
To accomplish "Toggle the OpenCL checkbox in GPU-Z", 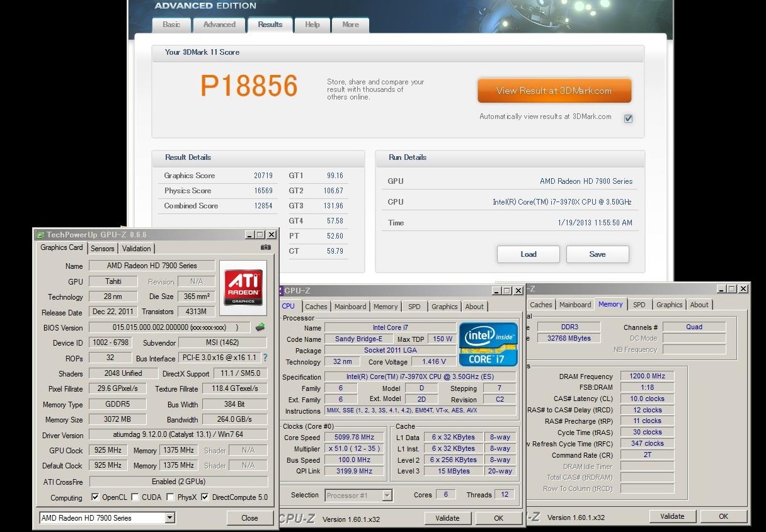I will point(95,497).
